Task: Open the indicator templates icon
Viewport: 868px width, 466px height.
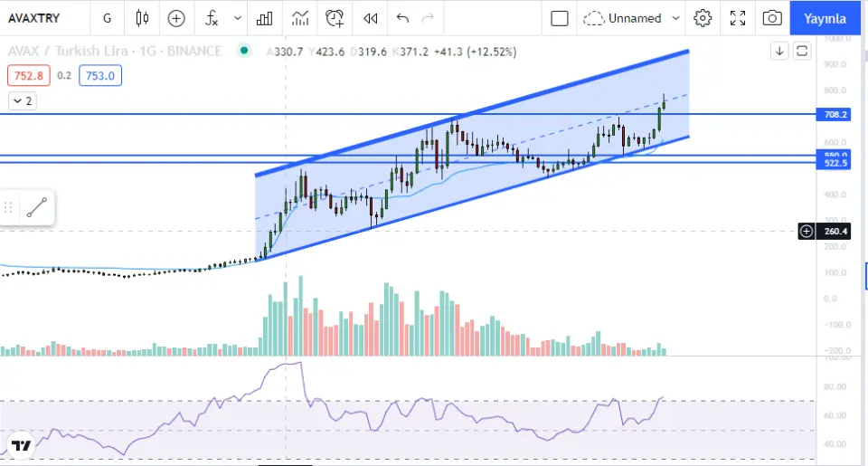Action: pyautogui.click(x=299, y=18)
